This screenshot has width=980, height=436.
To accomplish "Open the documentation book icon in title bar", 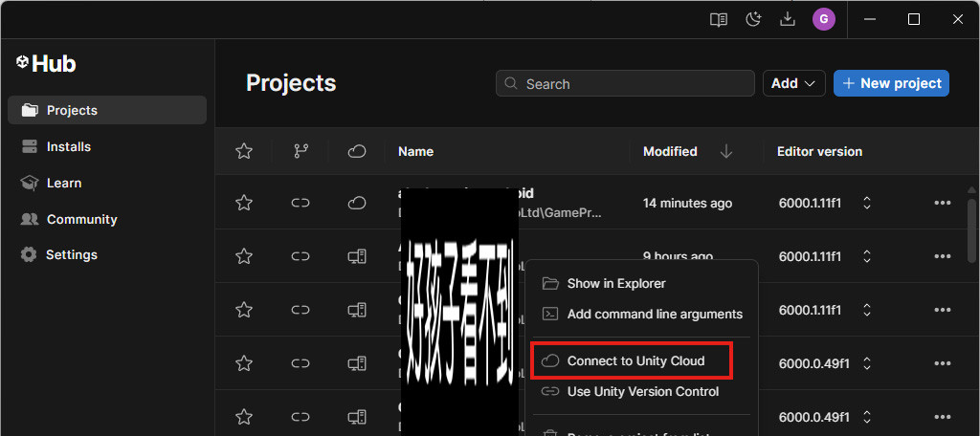I will click(x=718, y=19).
